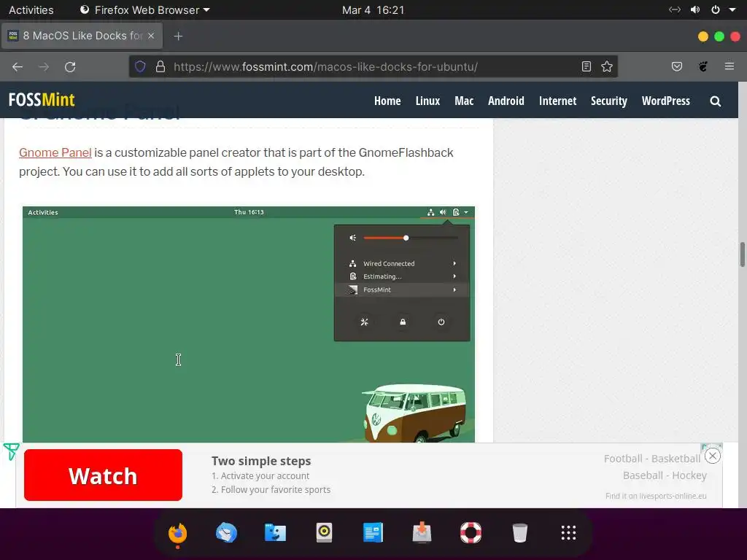Open the Files manager in the dock
Screen dimensions: 747x560
[x=275, y=533]
